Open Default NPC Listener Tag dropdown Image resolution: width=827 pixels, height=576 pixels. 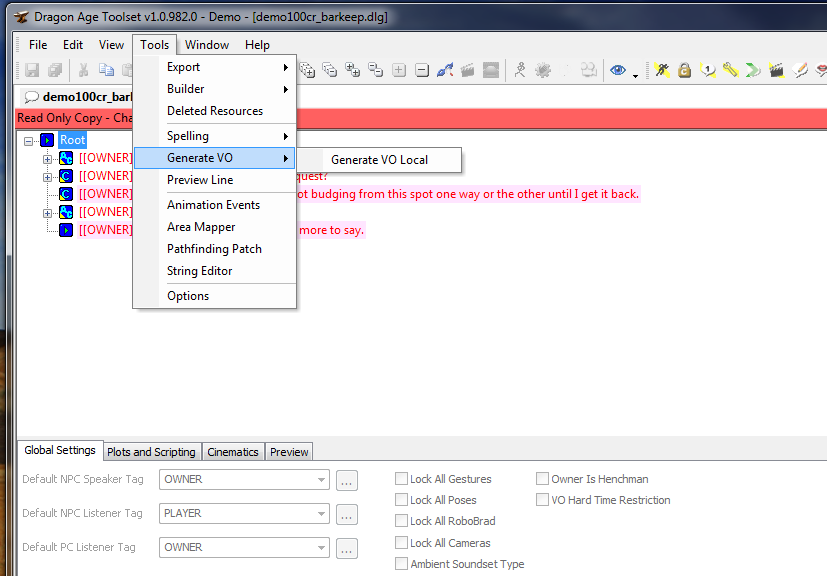click(x=321, y=514)
